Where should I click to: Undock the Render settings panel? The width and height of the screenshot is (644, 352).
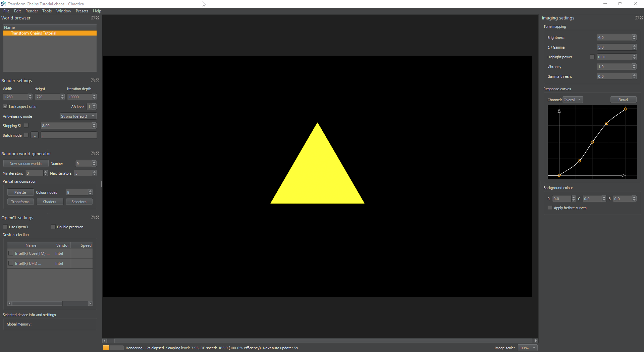93,80
